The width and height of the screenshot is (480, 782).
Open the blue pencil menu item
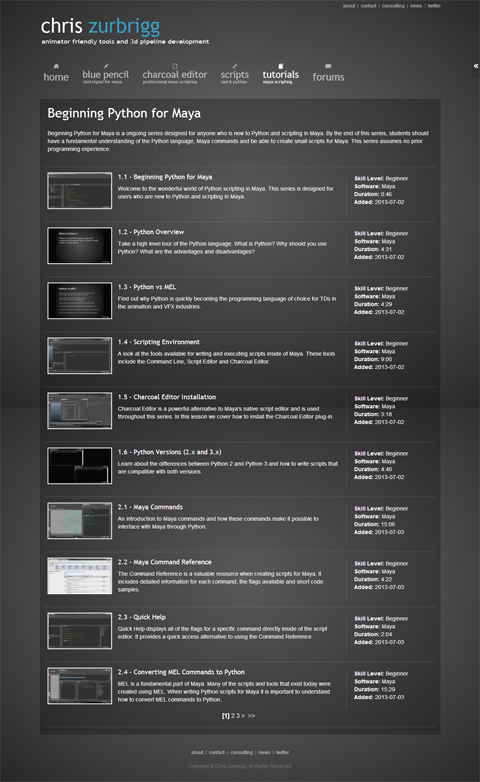coord(105,76)
